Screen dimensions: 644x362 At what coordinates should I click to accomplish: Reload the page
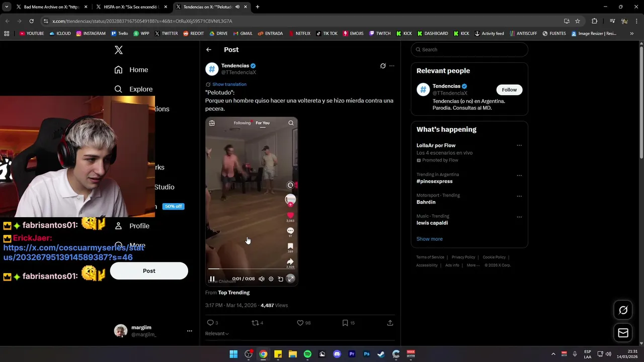[31, 21]
